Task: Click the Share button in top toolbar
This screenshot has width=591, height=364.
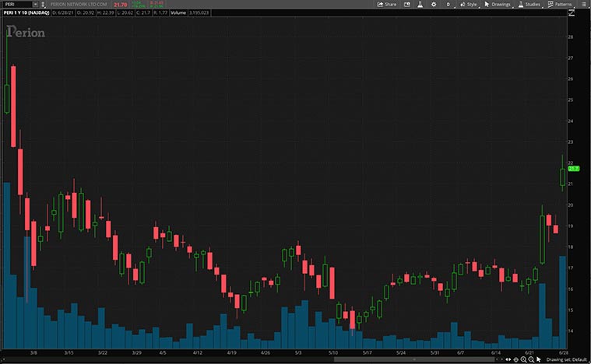Action: (x=387, y=4)
